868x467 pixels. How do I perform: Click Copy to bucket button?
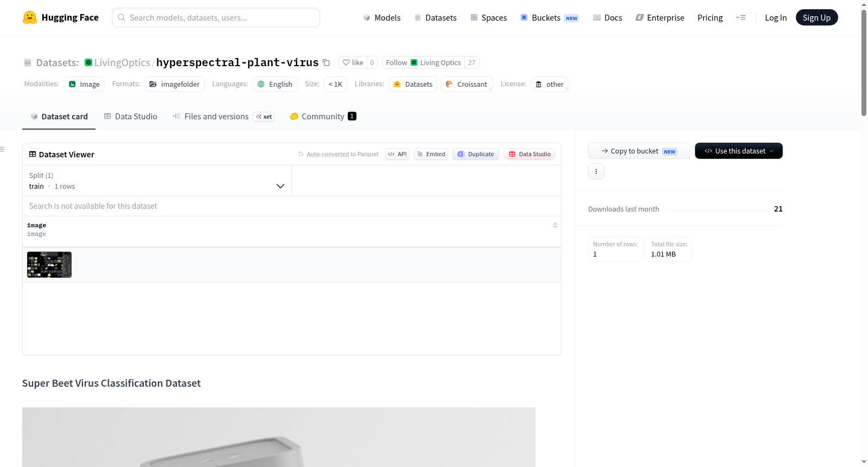(x=639, y=151)
